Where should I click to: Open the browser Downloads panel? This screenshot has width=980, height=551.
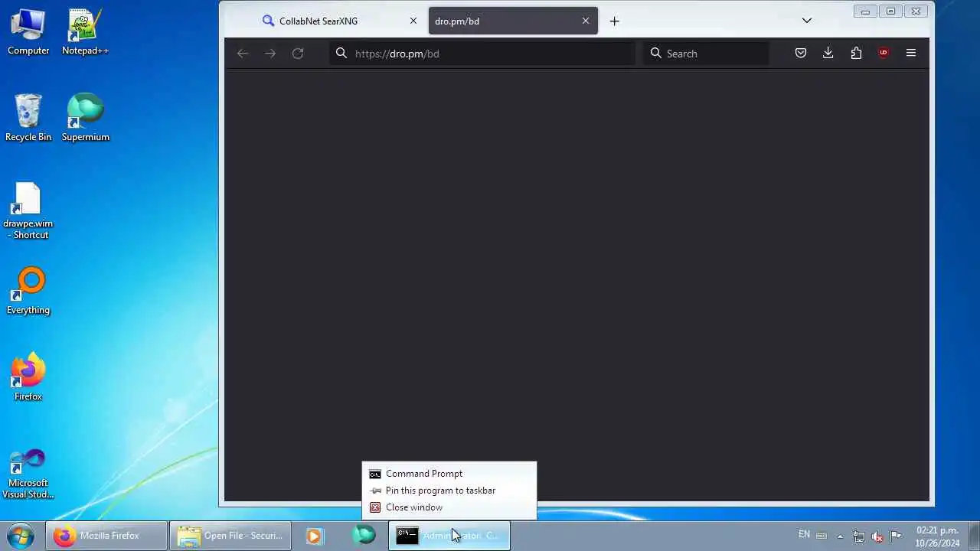(828, 53)
